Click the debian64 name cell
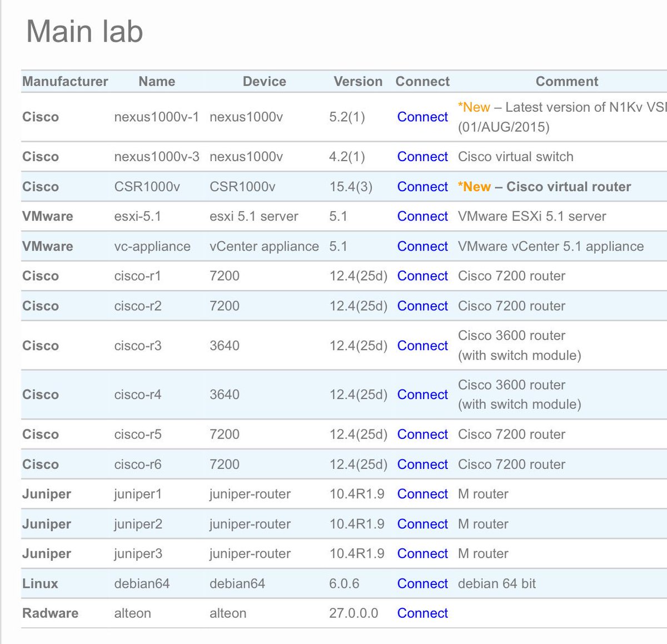Screen dimensions: 667x644 pyautogui.click(x=142, y=583)
